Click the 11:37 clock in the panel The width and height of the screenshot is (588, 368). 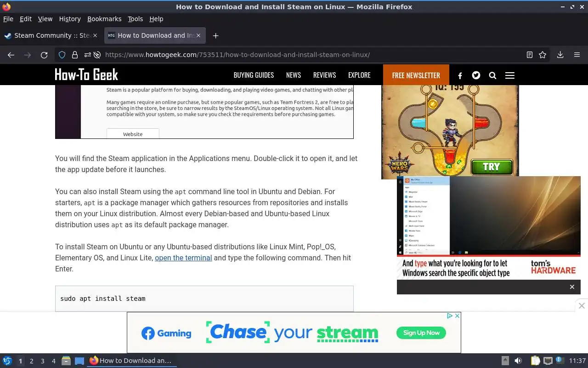[x=577, y=361]
